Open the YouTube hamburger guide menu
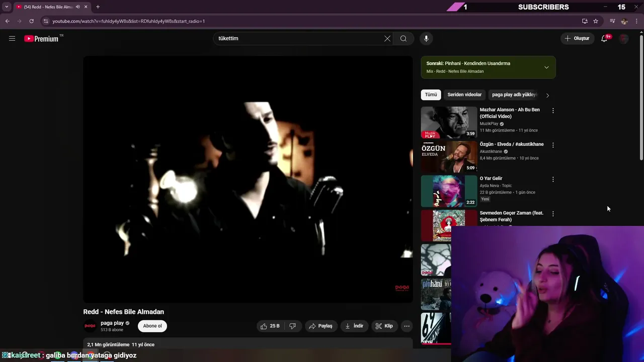This screenshot has height=362, width=644. tap(12, 38)
